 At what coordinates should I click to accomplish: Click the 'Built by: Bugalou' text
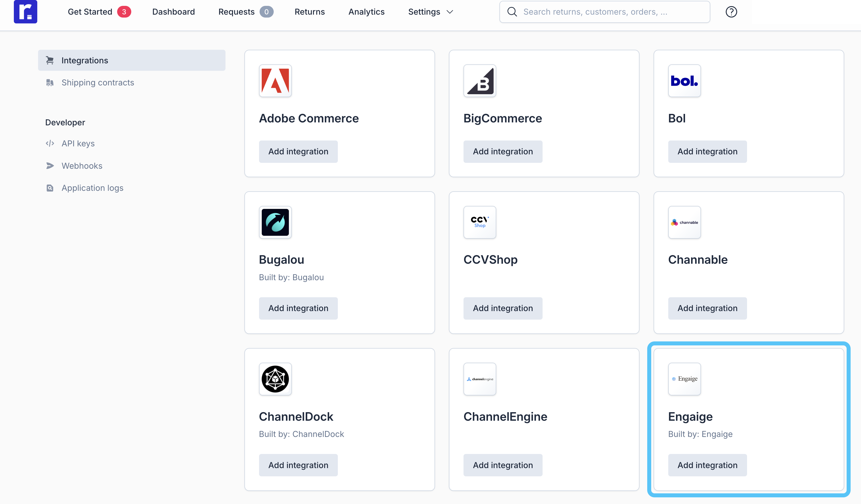coord(292,277)
